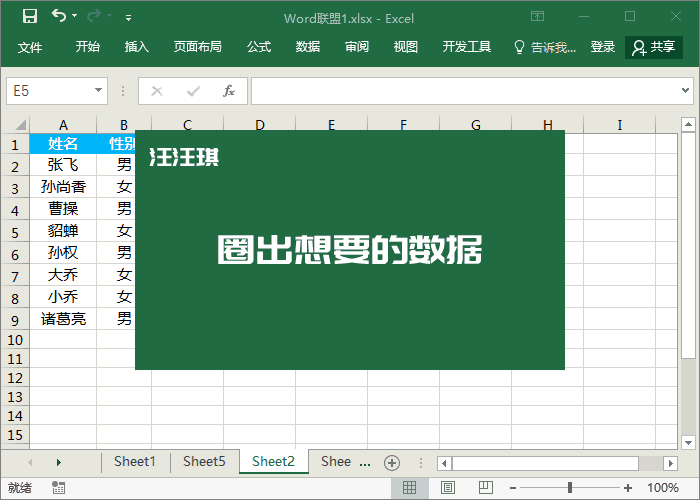This screenshot has height=500, width=700.
Task: Click the ellipsis to show more sheets
Action: pos(365,464)
